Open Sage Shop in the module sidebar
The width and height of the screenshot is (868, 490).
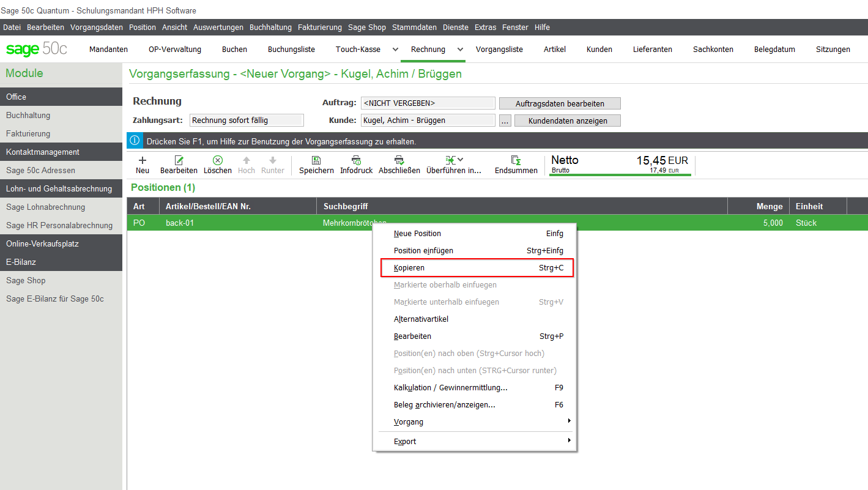(x=61, y=280)
